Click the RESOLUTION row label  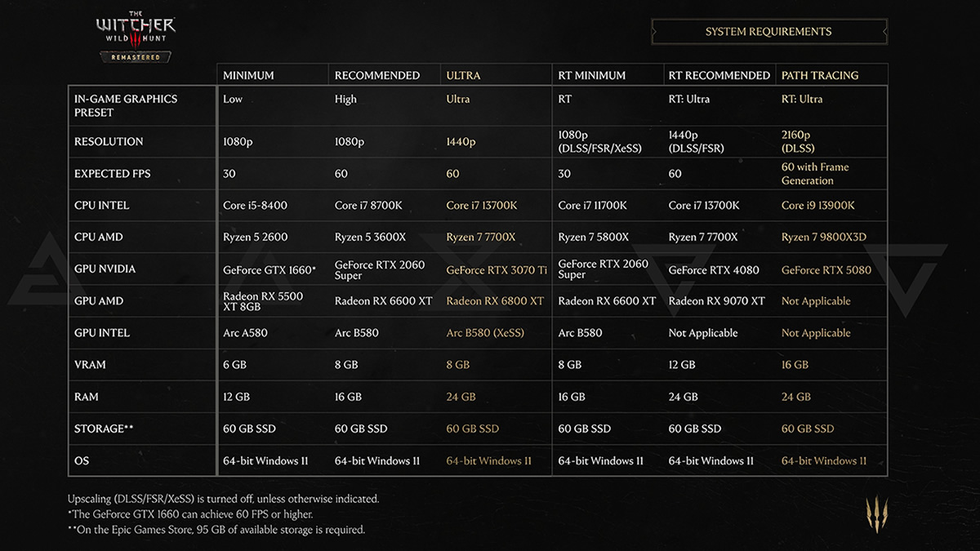[x=109, y=141]
